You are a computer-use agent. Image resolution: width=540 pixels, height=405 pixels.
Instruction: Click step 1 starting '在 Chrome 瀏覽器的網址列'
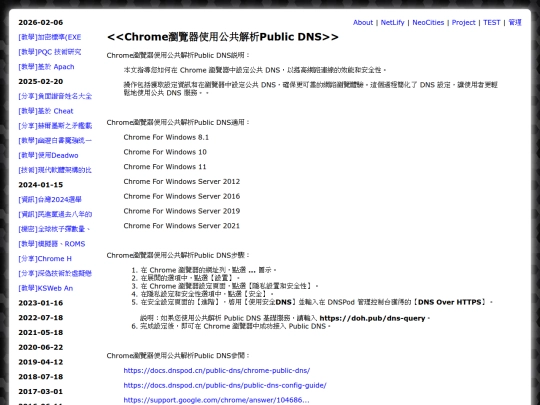(208, 270)
